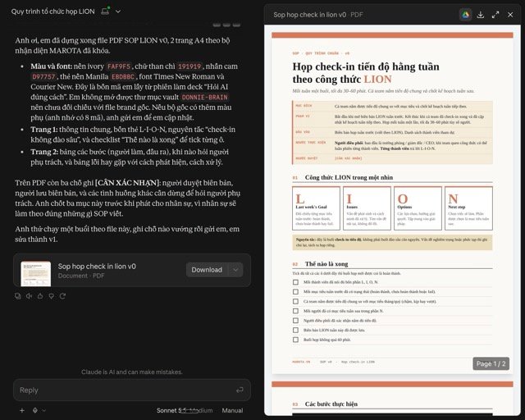Viewport: 525px width, 420px height.
Task: Click 'Document · PDF' subtitle on file card
Action: click(81, 276)
